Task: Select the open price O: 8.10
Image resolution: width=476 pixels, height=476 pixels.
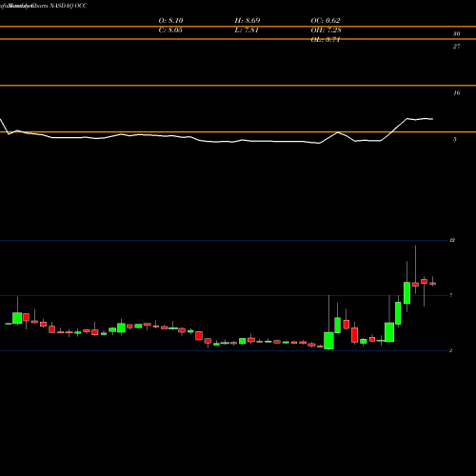Action: click(170, 21)
